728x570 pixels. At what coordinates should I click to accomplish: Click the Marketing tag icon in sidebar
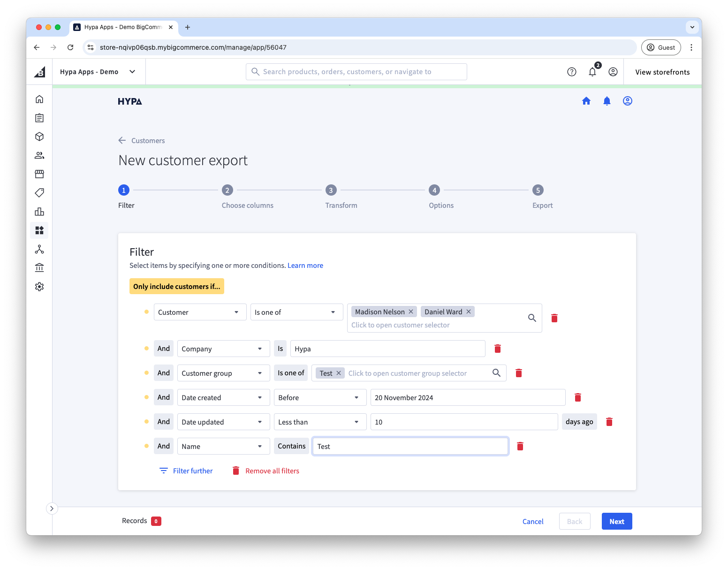point(39,193)
